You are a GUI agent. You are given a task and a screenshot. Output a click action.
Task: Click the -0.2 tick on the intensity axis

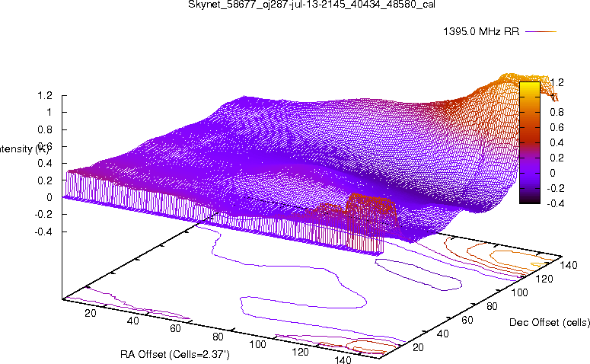click(43, 215)
